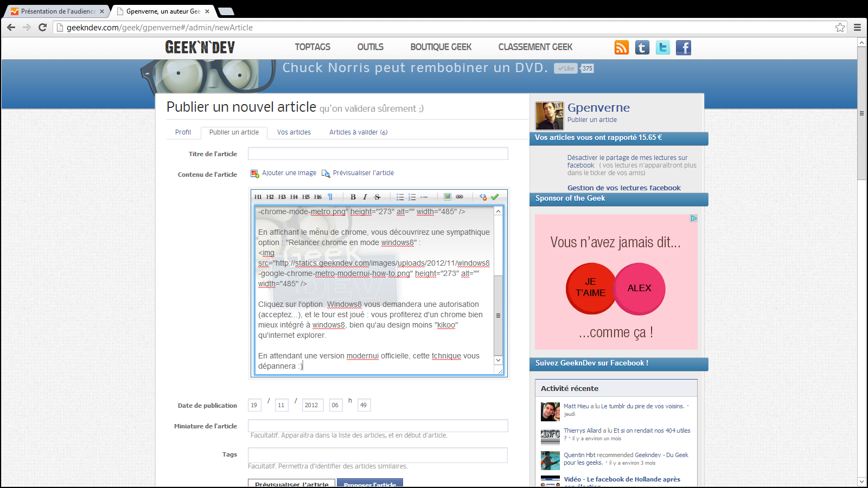Image resolution: width=868 pixels, height=488 pixels.
Task: Click the Gpenverne avatar thumbnail
Action: coord(550,115)
